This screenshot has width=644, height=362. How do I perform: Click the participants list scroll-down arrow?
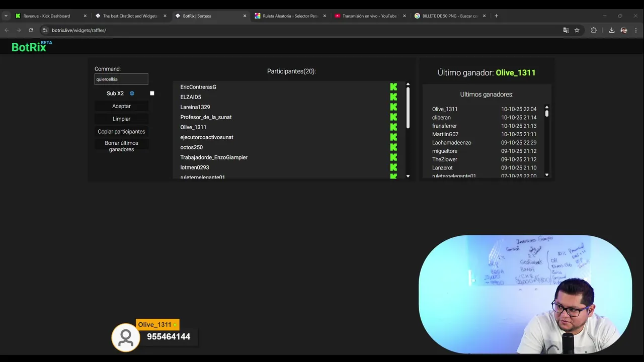[x=408, y=176]
